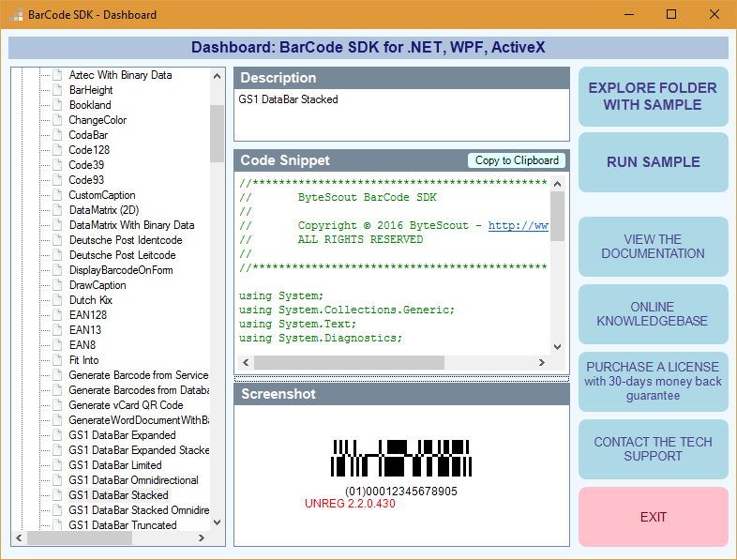The width and height of the screenshot is (737, 560).
Task: Copy code snippet to clipboard
Action: tap(517, 160)
